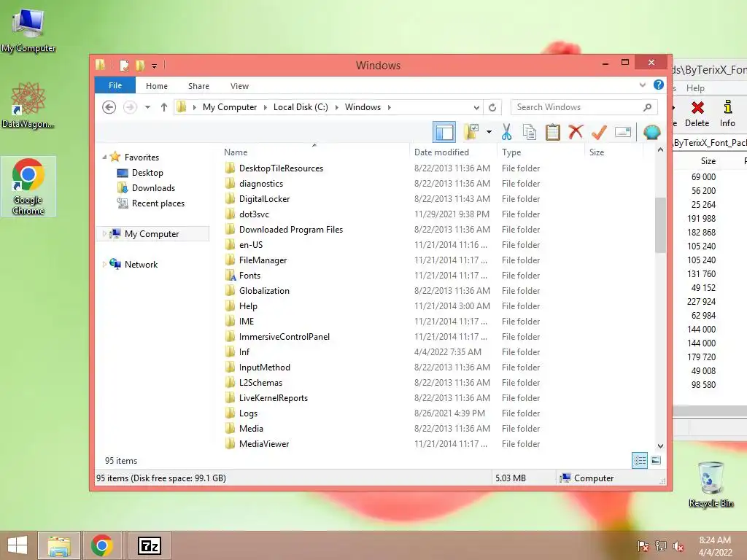The width and height of the screenshot is (747, 560).
Task: Click the folder options toolbar icon
Action: 471,132
